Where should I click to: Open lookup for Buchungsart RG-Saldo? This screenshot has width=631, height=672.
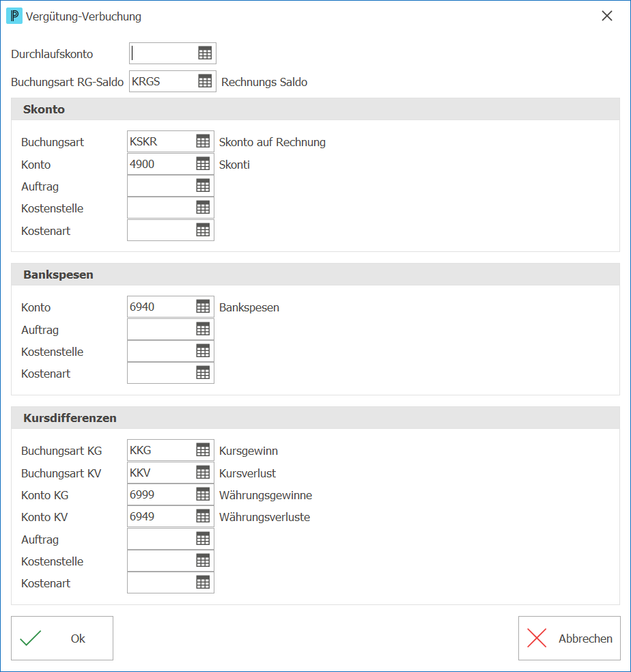[205, 81]
